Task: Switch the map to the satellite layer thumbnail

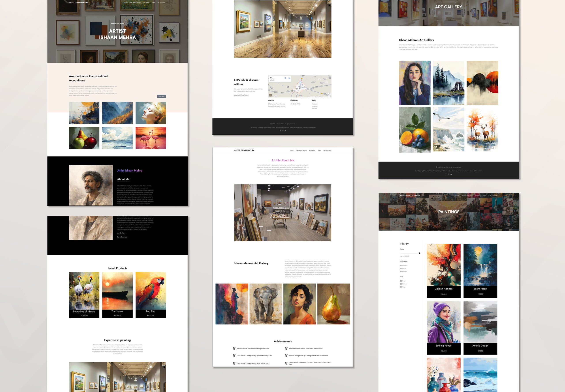Action: (271, 95)
